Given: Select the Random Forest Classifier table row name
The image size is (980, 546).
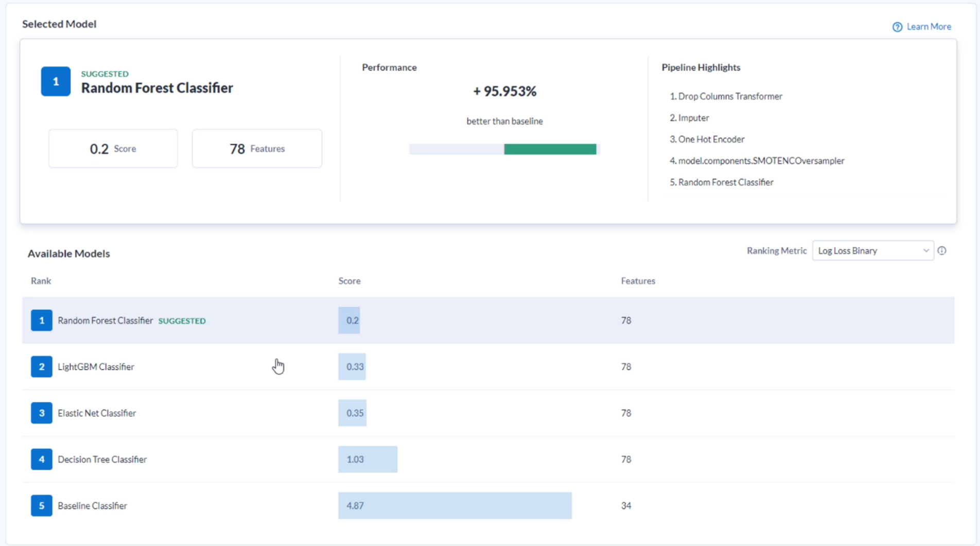Looking at the screenshot, I should tap(105, 320).
